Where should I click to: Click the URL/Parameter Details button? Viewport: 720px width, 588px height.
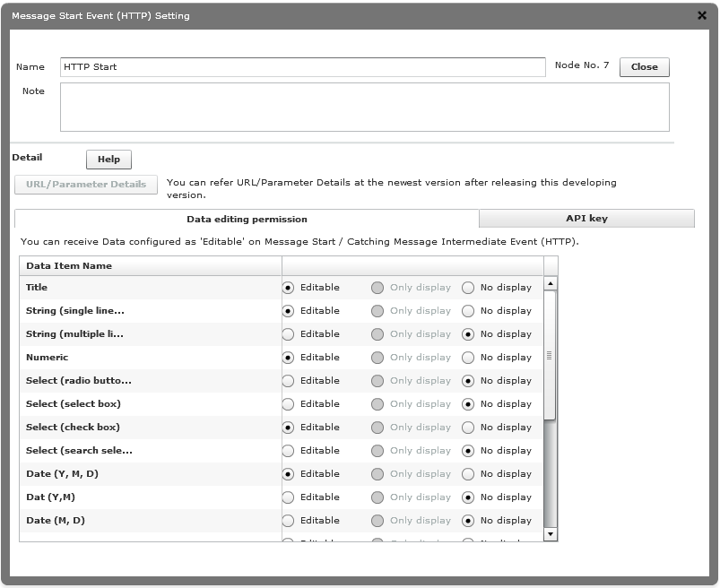[x=85, y=185]
